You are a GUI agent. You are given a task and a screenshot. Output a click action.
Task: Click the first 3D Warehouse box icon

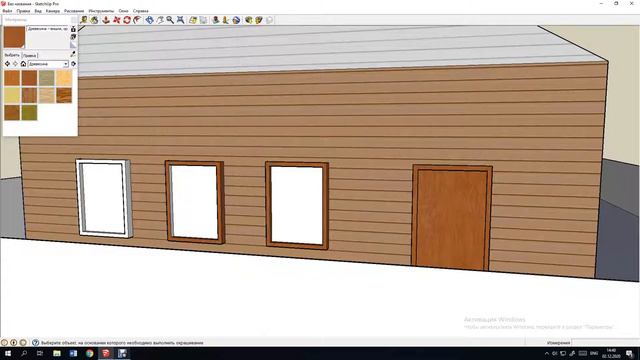(x=249, y=20)
